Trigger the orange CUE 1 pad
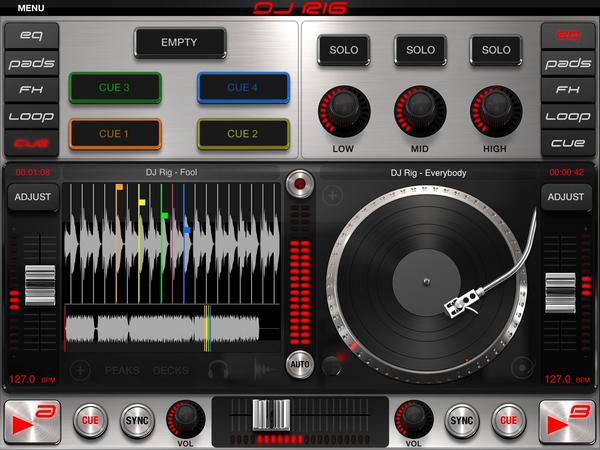 115,134
